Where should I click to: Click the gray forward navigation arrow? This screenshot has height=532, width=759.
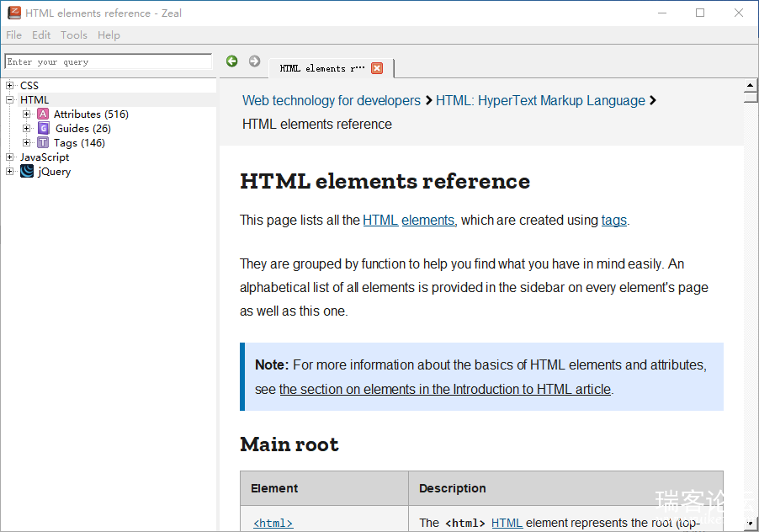(x=254, y=61)
